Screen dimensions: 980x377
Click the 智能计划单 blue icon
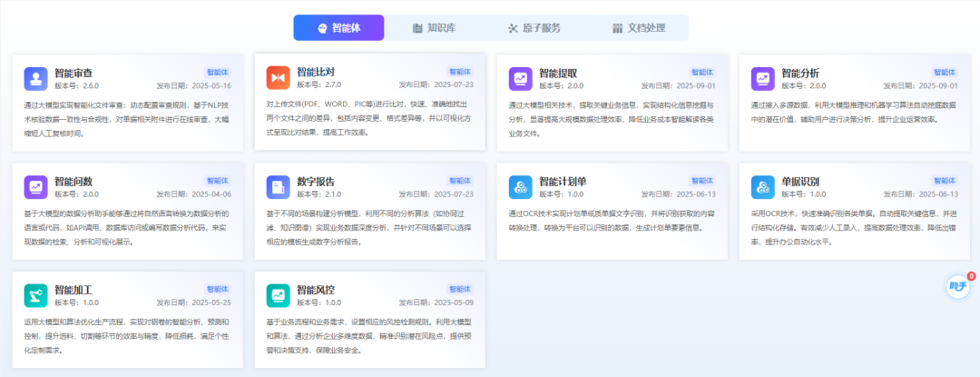pos(521,187)
